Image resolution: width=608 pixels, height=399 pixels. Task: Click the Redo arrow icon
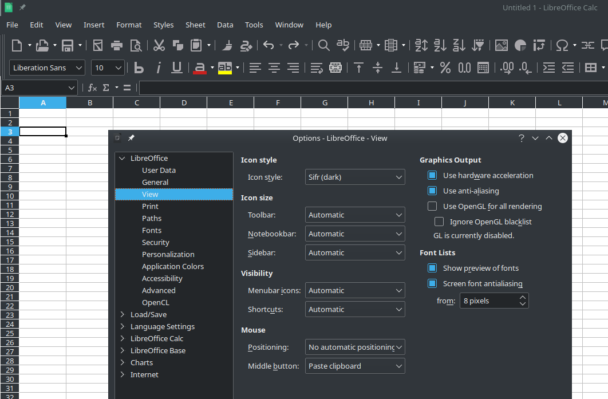[294, 45]
